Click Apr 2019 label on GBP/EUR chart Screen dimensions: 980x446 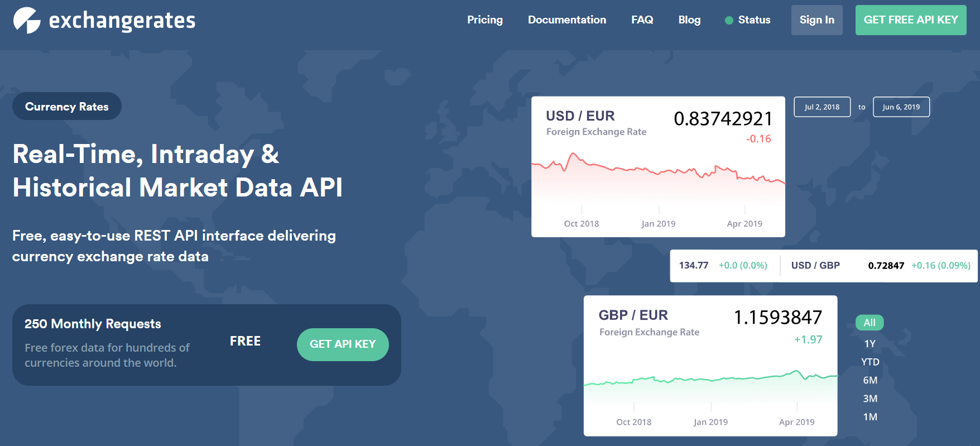point(797,423)
